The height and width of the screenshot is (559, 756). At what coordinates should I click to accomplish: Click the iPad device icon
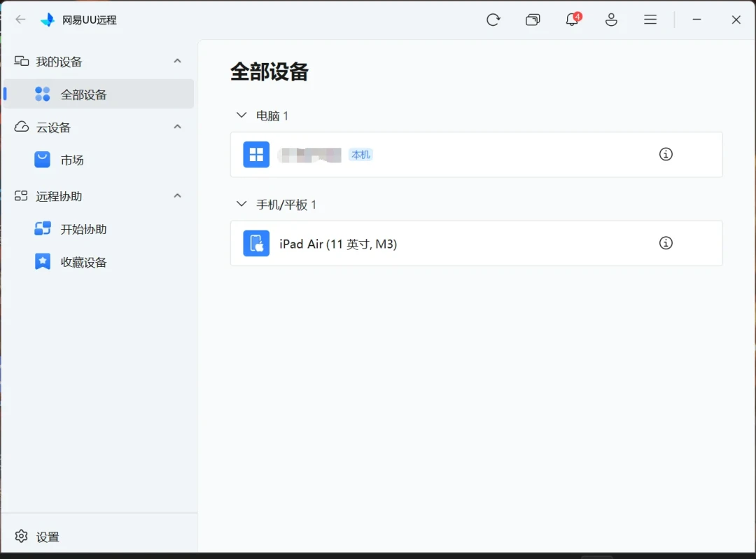coord(256,243)
